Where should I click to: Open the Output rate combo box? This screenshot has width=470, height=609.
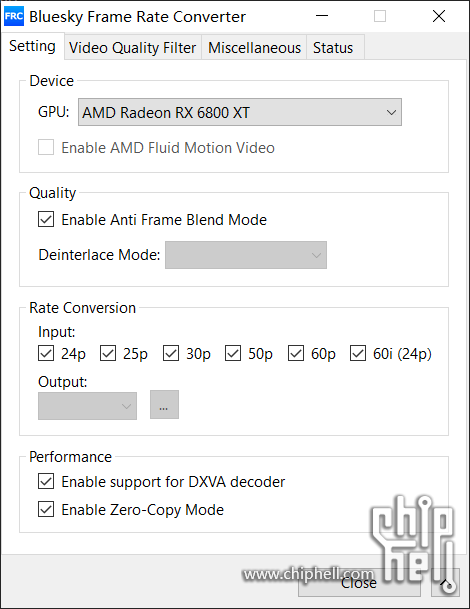click(87, 406)
